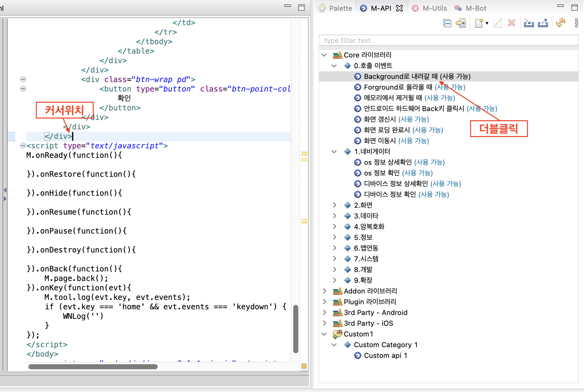Screen dimensions: 584x392
Task: Expand the 2.화면 category
Action: click(335, 205)
